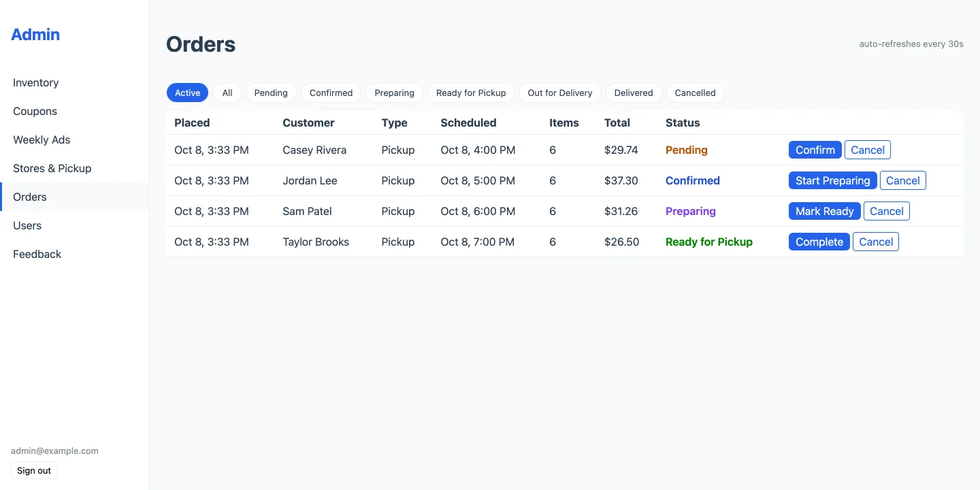Viewport: 980px width, 490px height.
Task: Show Delivered orders
Action: [634, 93]
